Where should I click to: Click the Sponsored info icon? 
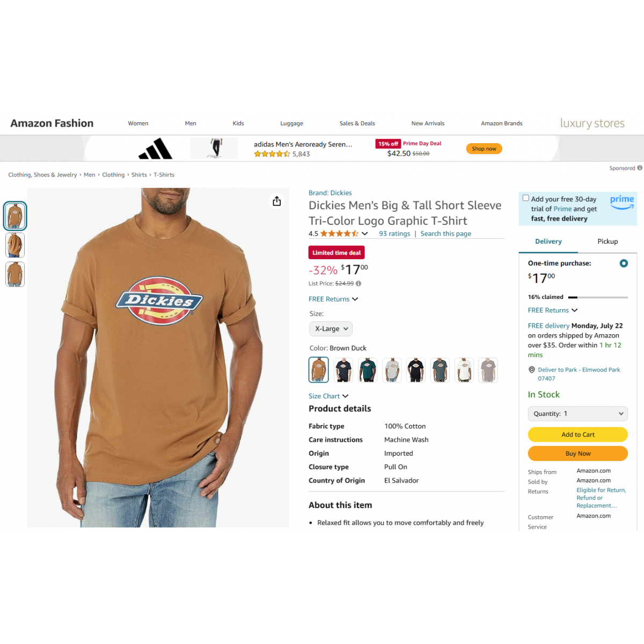point(640,168)
